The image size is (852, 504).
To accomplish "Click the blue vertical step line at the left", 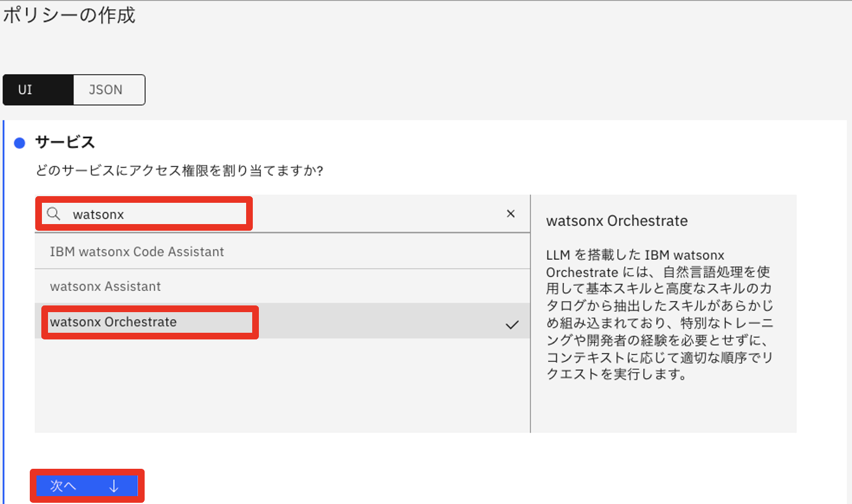I will pyautogui.click(x=4, y=304).
